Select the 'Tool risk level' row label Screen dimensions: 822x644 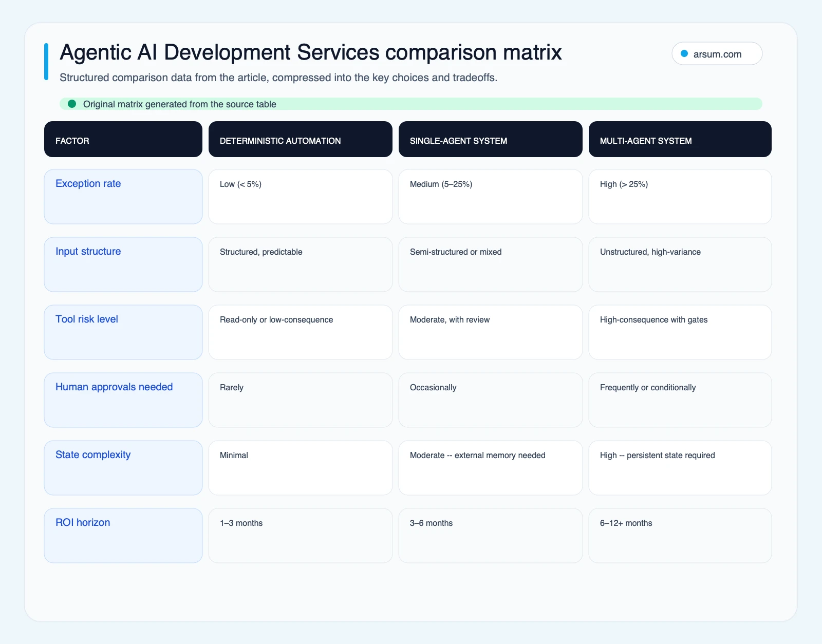[x=123, y=332]
